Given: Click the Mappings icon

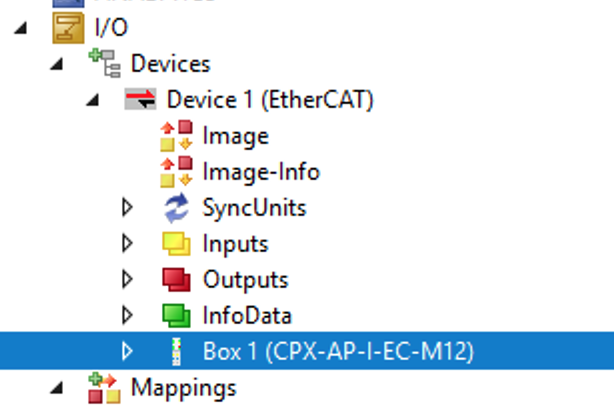Looking at the screenshot, I should 105,388.
